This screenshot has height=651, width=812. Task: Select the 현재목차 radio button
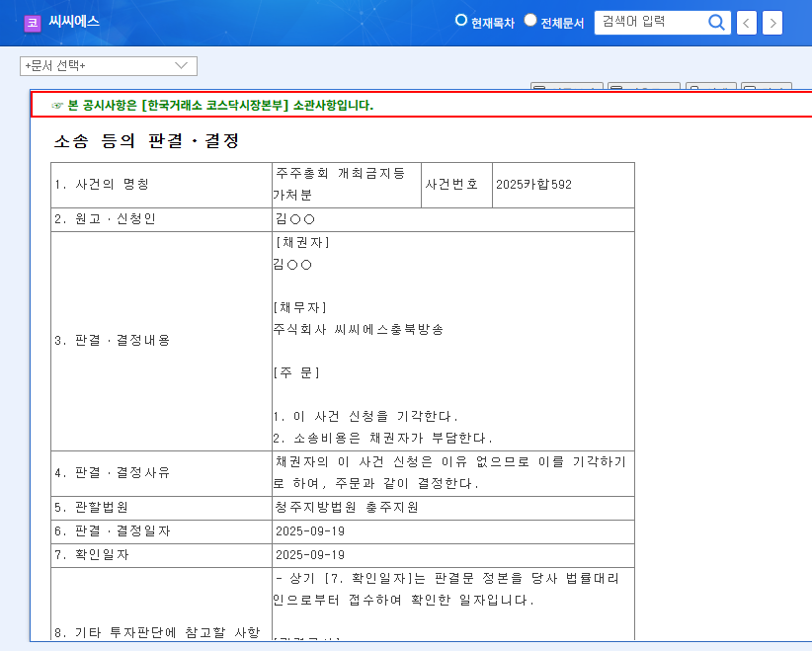[460, 20]
